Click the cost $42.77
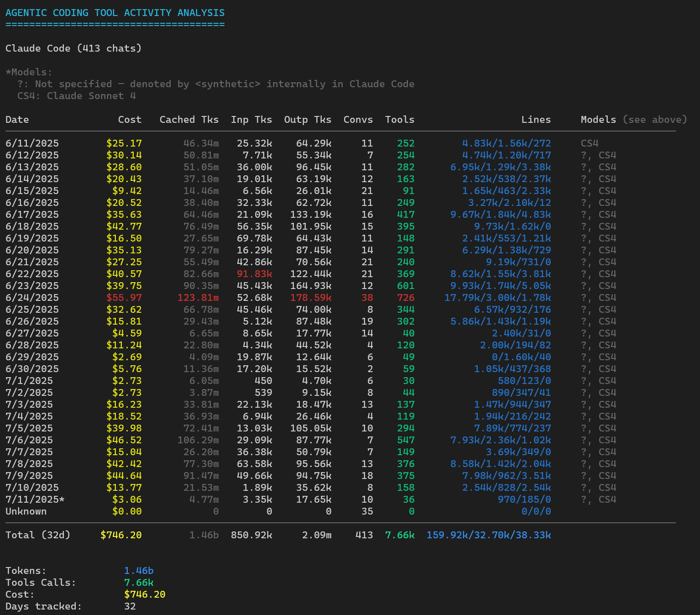Screen dimensions: 700x615 pos(124,226)
